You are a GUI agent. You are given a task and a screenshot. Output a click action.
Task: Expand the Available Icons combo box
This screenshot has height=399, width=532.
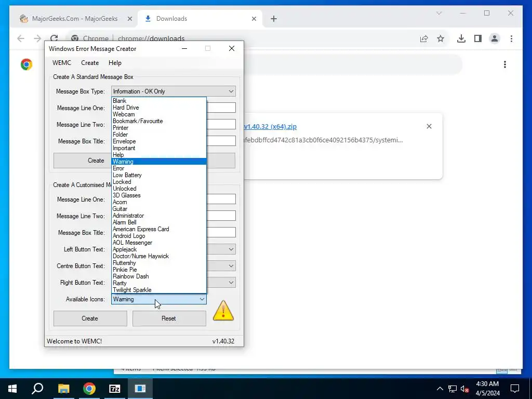158,299
